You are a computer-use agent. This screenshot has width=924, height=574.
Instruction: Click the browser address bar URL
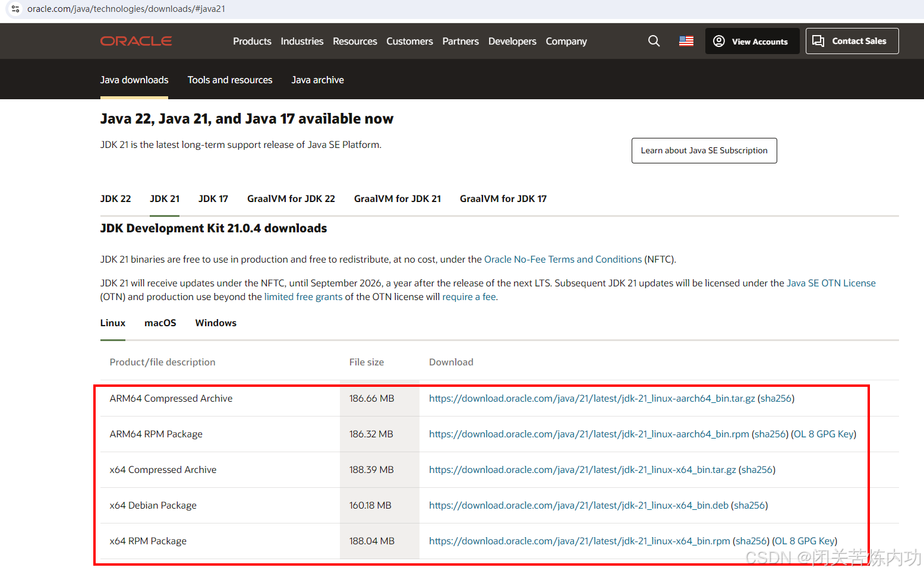126,9
